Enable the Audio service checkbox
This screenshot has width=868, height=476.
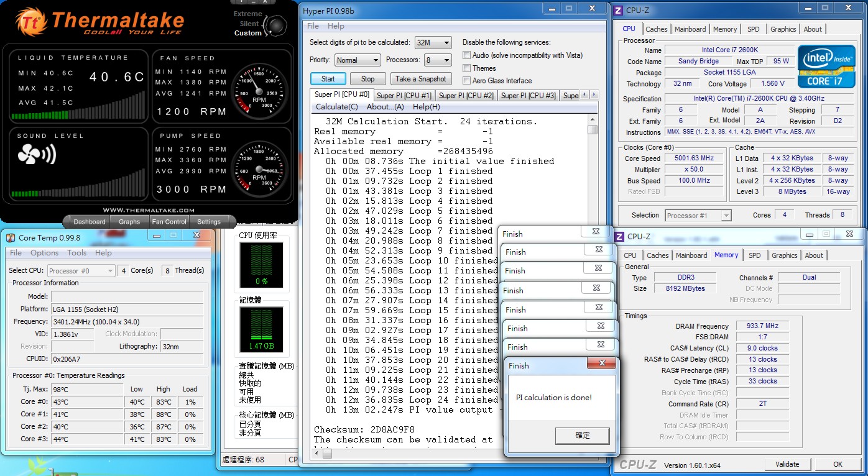pos(467,55)
